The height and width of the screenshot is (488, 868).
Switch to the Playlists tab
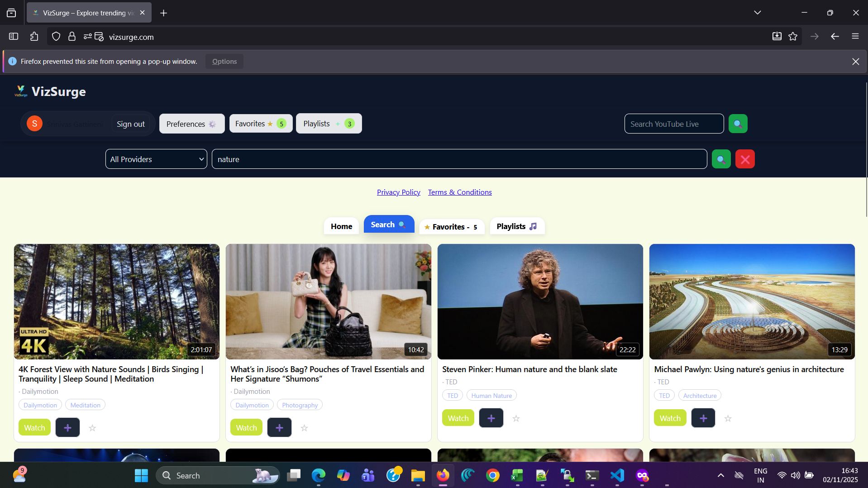[x=517, y=226]
